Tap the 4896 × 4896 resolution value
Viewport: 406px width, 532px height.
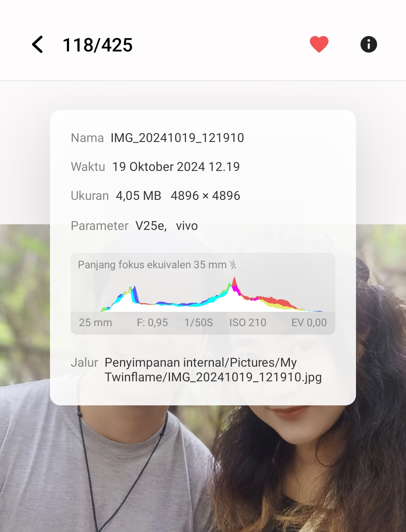click(205, 196)
